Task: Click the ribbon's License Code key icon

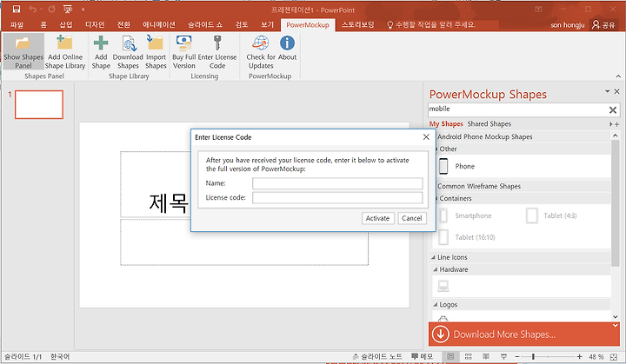Action: [x=217, y=43]
